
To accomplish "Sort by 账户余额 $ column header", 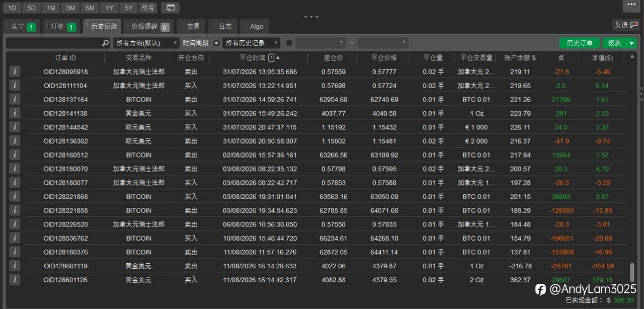I will click(520, 58).
